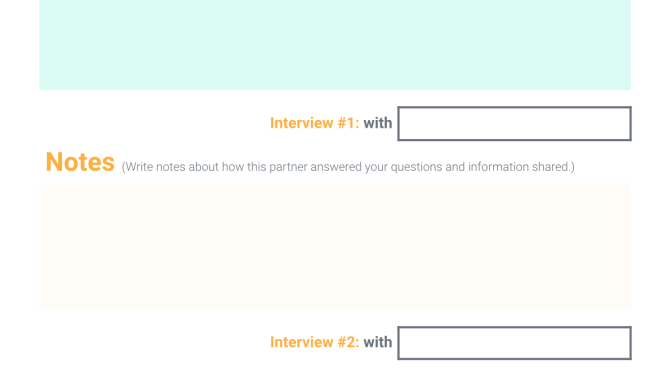Click inside the beige Notes text area
Viewport: 670px width, 370px height.
point(335,247)
